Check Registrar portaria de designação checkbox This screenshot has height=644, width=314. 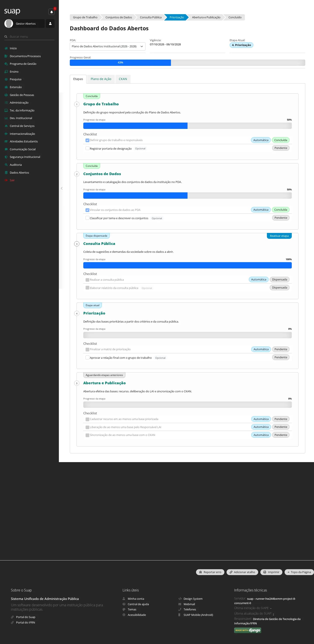87,148
